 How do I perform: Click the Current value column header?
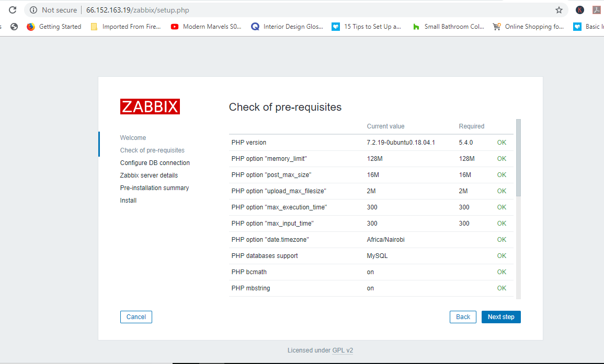point(385,126)
